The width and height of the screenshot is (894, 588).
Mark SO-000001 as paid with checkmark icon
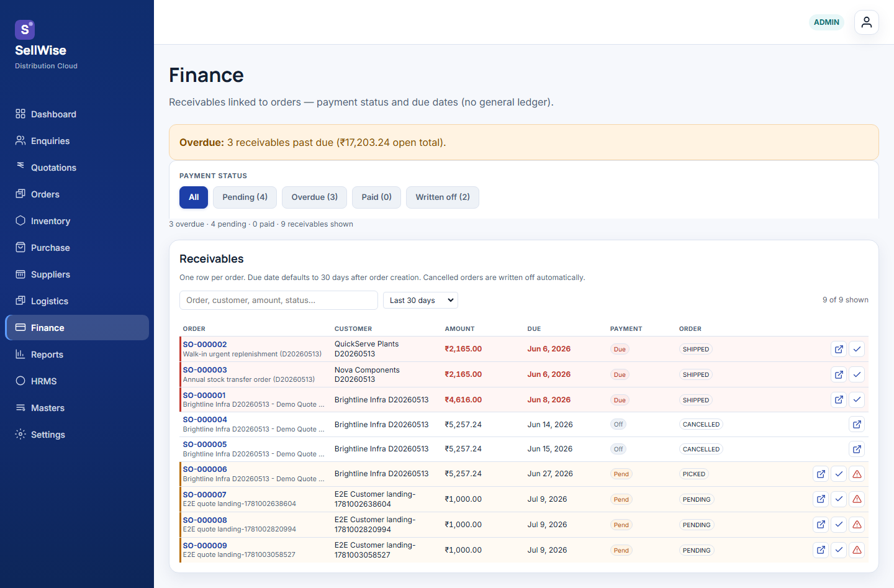[x=857, y=399]
